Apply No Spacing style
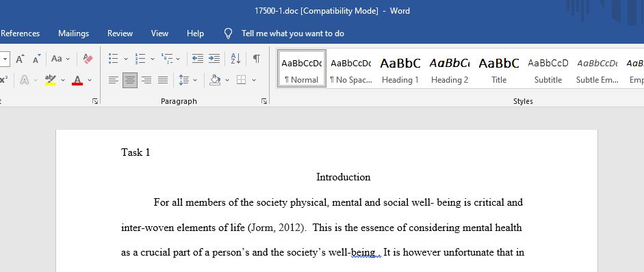644x272 pixels. tap(351, 68)
